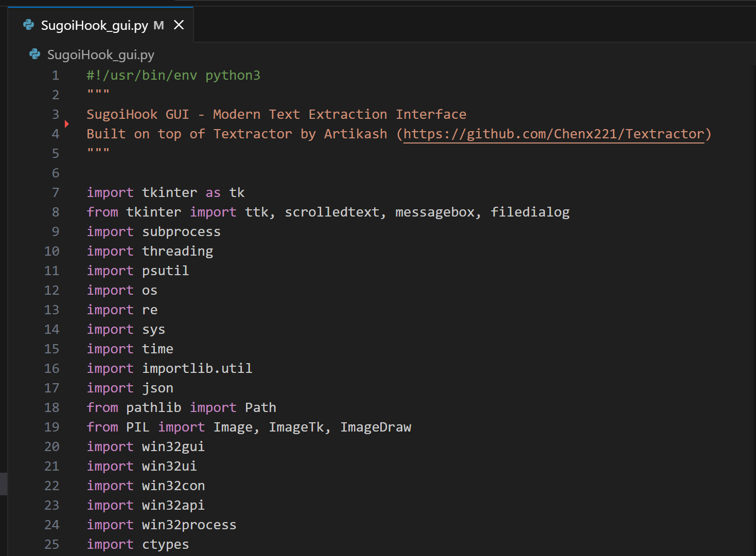The height and width of the screenshot is (556, 756).
Task: Click the word 'threading' on line 10
Action: tap(178, 252)
